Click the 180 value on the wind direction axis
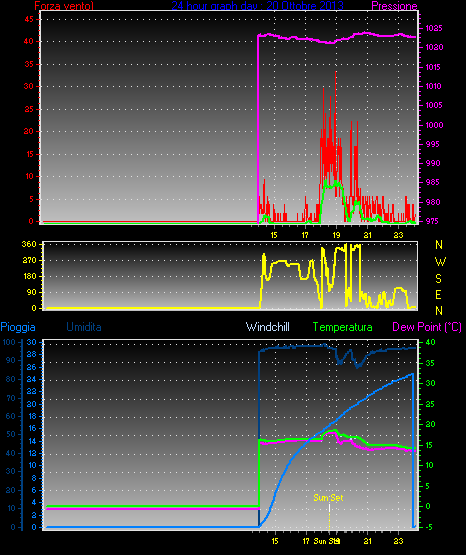This screenshot has width=466, height=555. (x=30, y=276)
